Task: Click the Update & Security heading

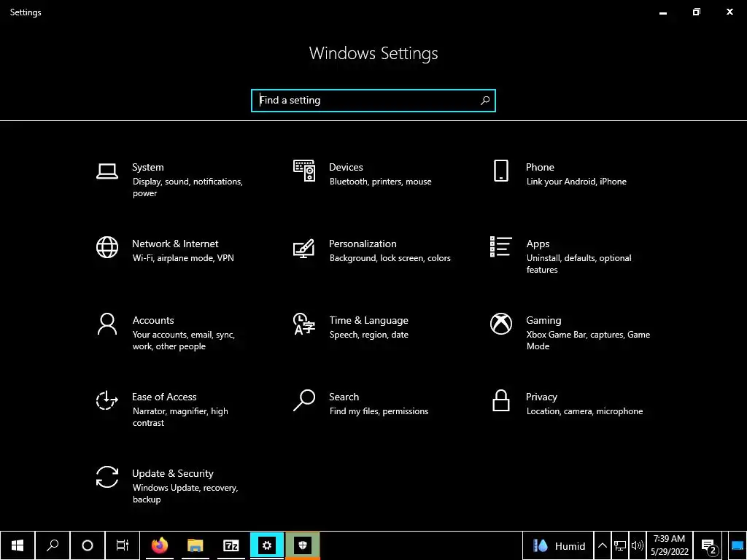Action: [172, 474]
